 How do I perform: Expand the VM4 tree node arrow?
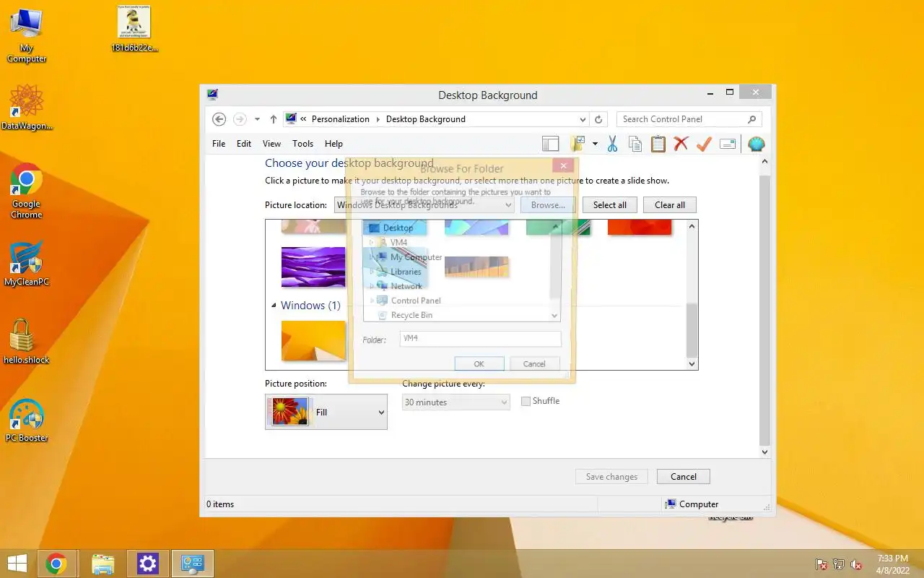[x=372, y=243]
